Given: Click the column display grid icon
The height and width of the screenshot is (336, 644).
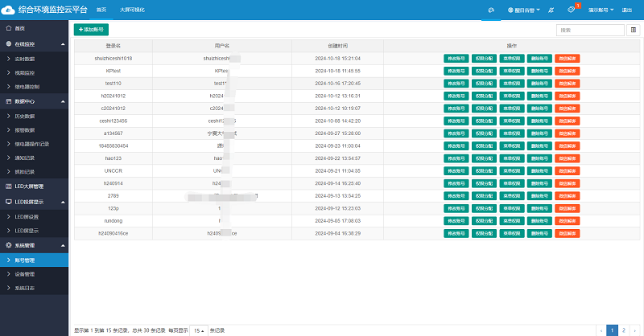Looking at the screenshot, I should click(x=633, y=30).
